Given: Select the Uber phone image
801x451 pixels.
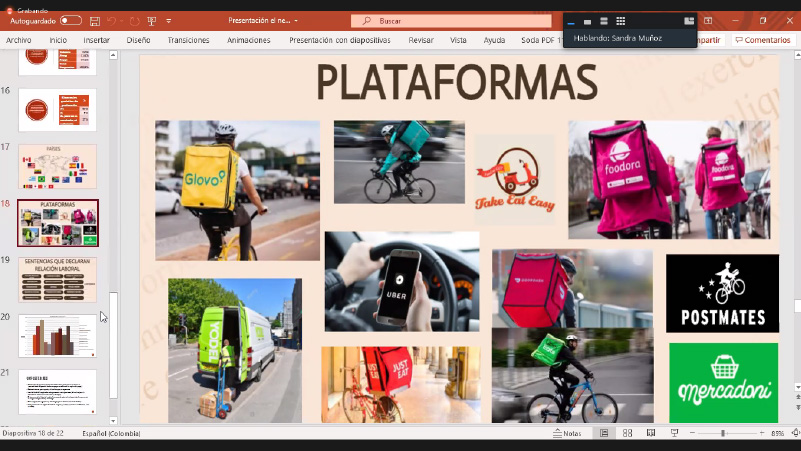Looking at the screenshot, I should tap(402, 281).
